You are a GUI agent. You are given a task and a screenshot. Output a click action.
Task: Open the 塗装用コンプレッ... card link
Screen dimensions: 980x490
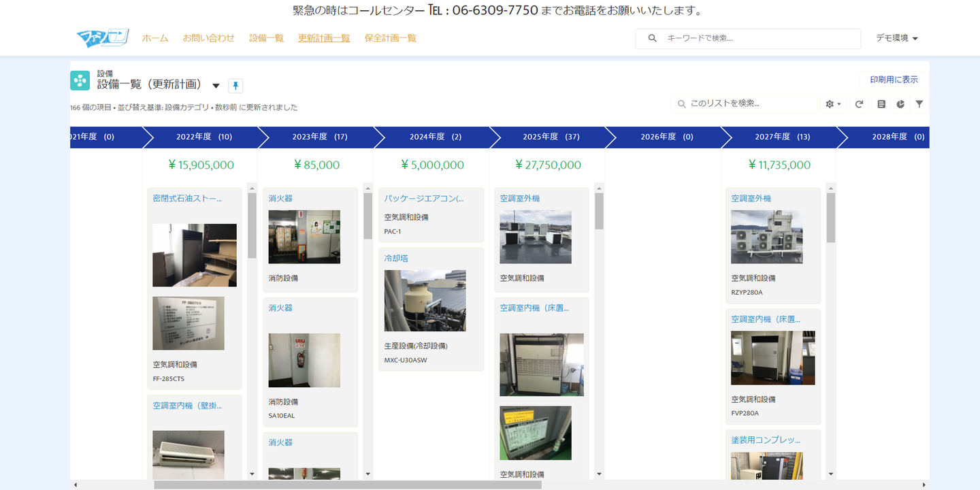point(766,440)
